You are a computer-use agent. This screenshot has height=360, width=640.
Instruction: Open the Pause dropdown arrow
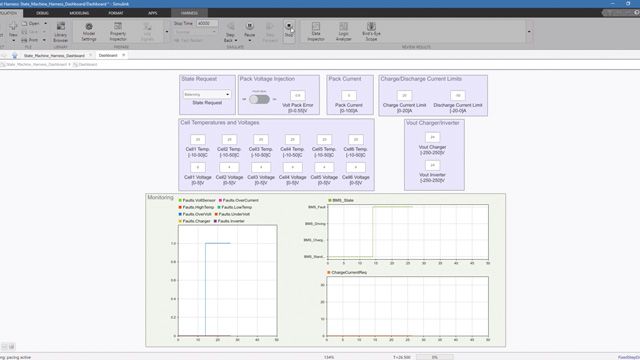click(249, 40)
